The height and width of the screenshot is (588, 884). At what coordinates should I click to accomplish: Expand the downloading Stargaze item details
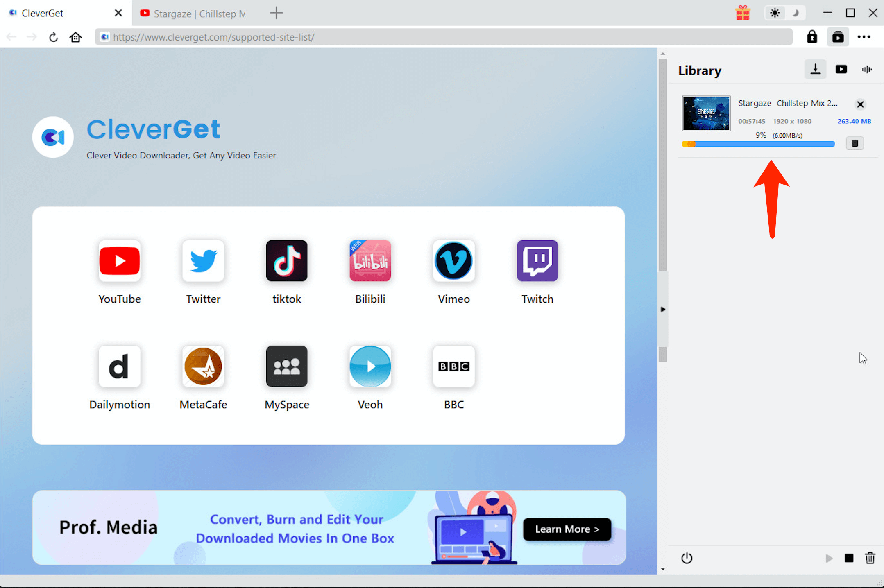[787, 103]
